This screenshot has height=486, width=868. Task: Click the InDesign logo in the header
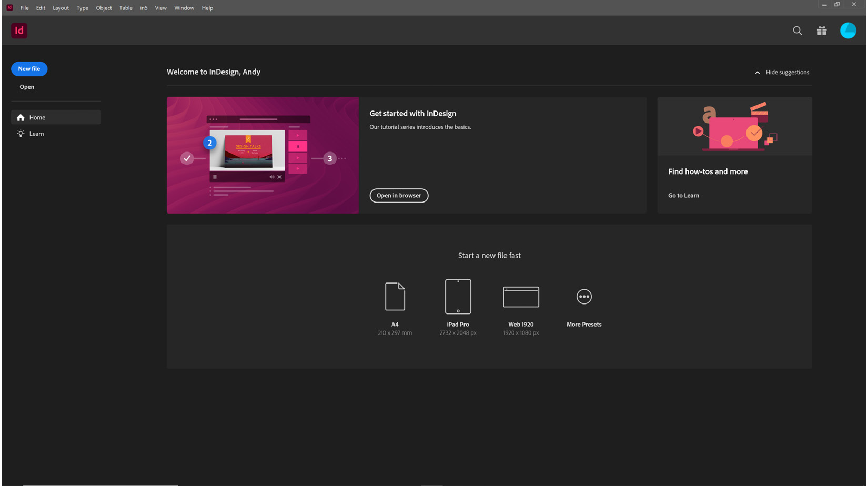pos(19,31)
